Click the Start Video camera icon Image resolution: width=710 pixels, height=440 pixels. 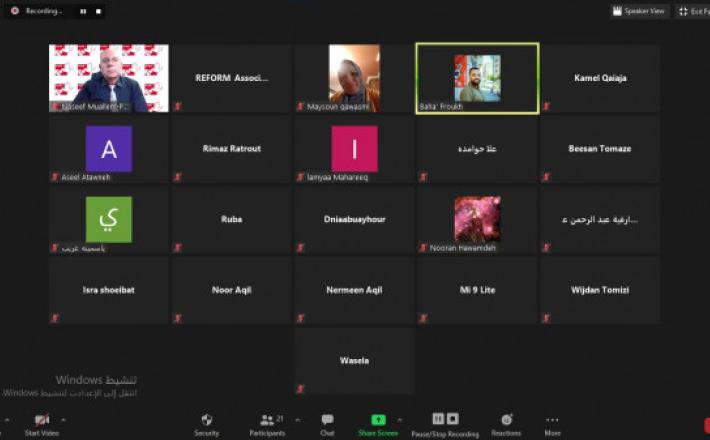[x=42, y=420]
